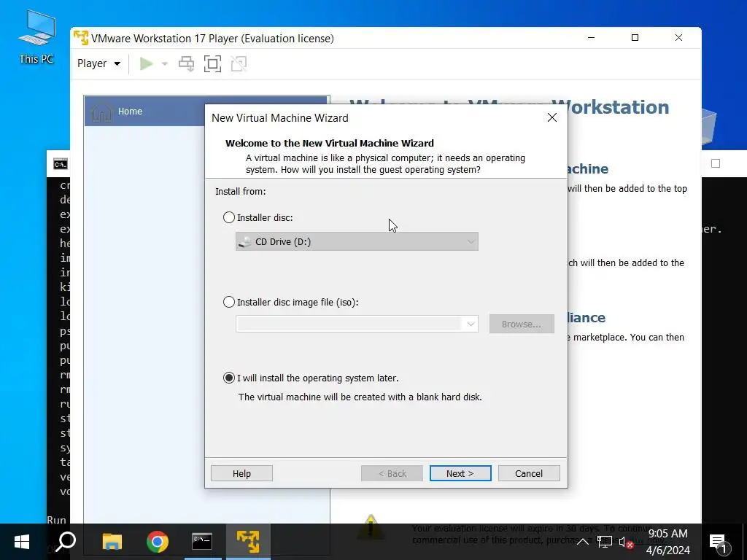Enter full screen mode icon
The height and width of the screenshot is (560, 747).
[x=212, y=63]
